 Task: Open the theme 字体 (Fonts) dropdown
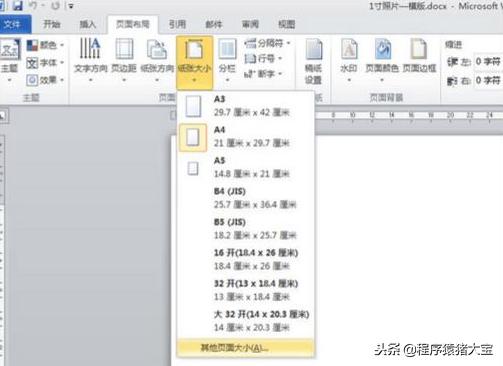(45, 63)
